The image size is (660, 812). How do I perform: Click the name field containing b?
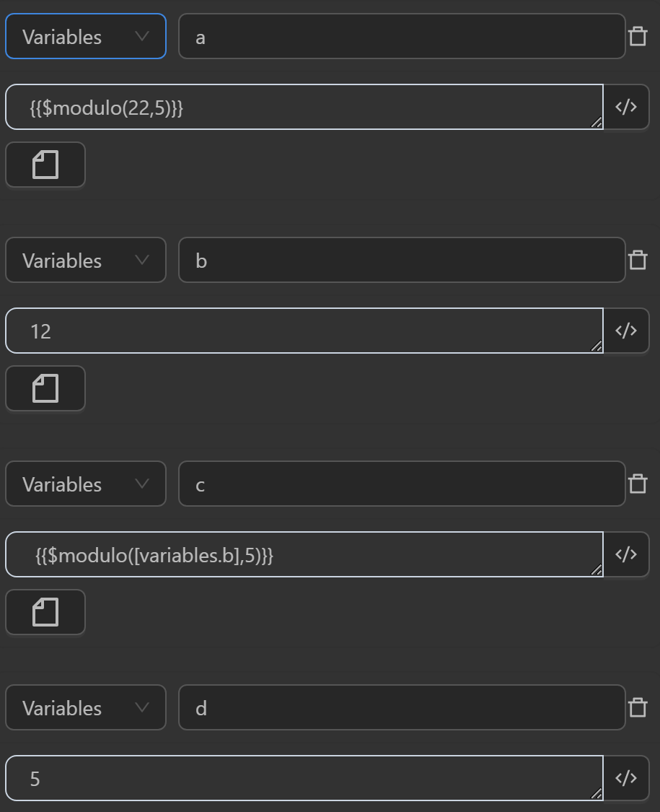tap(402, 260)
